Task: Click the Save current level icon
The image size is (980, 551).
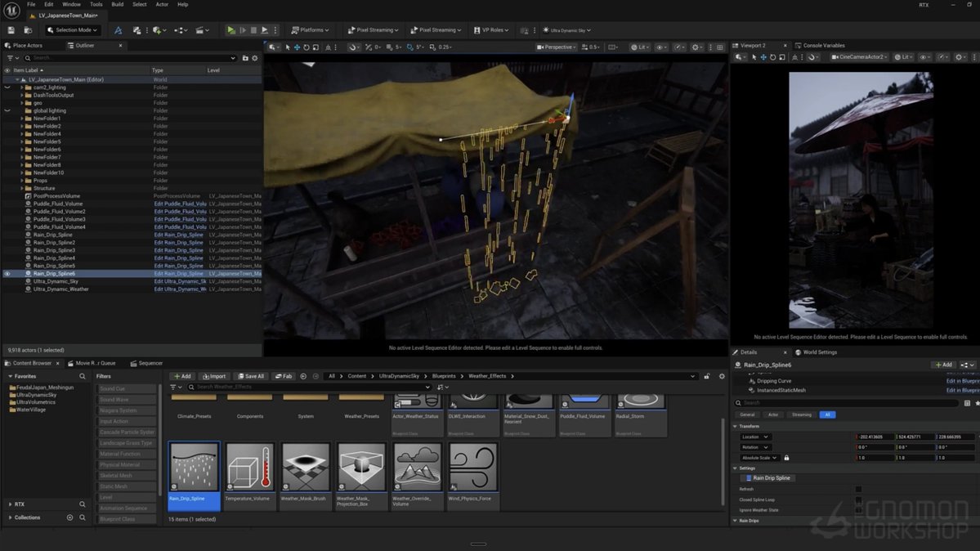Action: pos(11,30)
